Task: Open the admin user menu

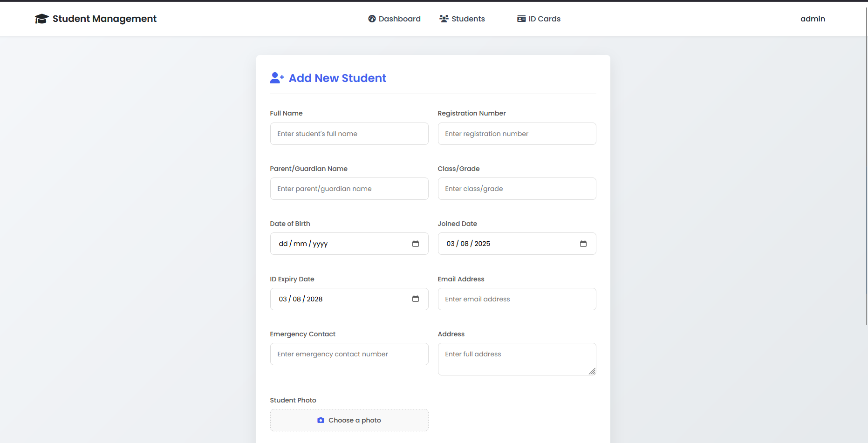Action: (x=812, y=19)
